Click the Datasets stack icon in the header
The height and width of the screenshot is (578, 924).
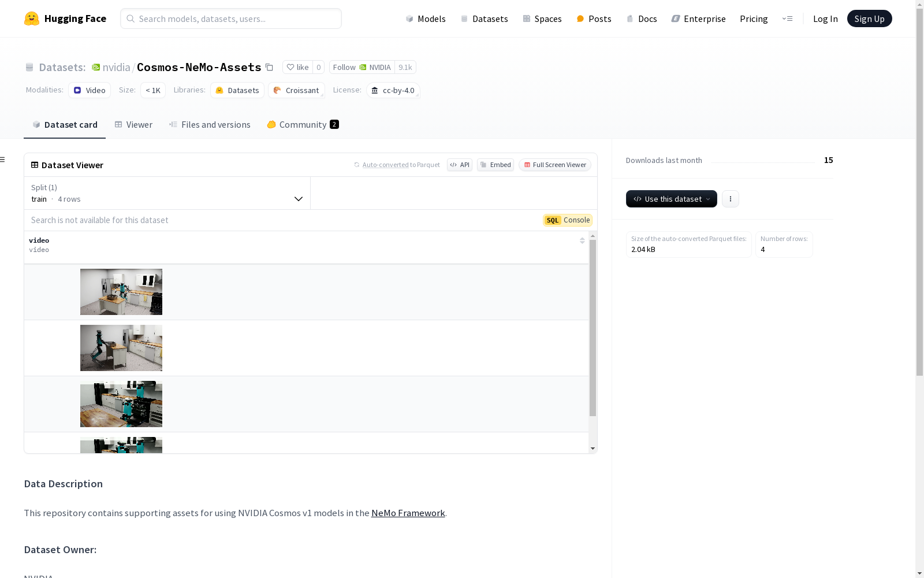[29, 67]
